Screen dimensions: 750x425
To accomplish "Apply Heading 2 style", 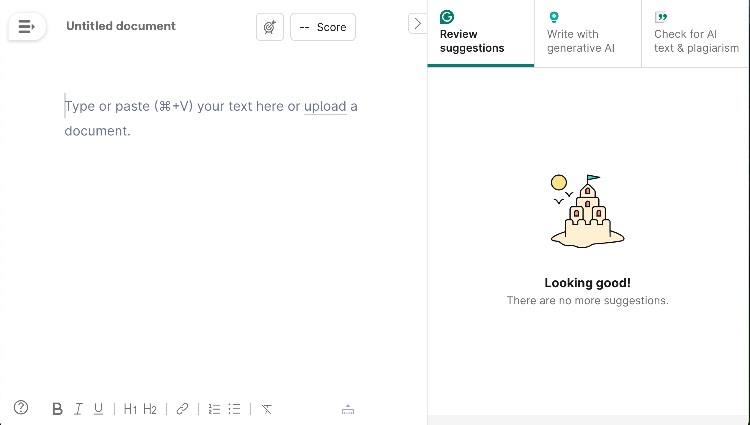I will (150, 409).
